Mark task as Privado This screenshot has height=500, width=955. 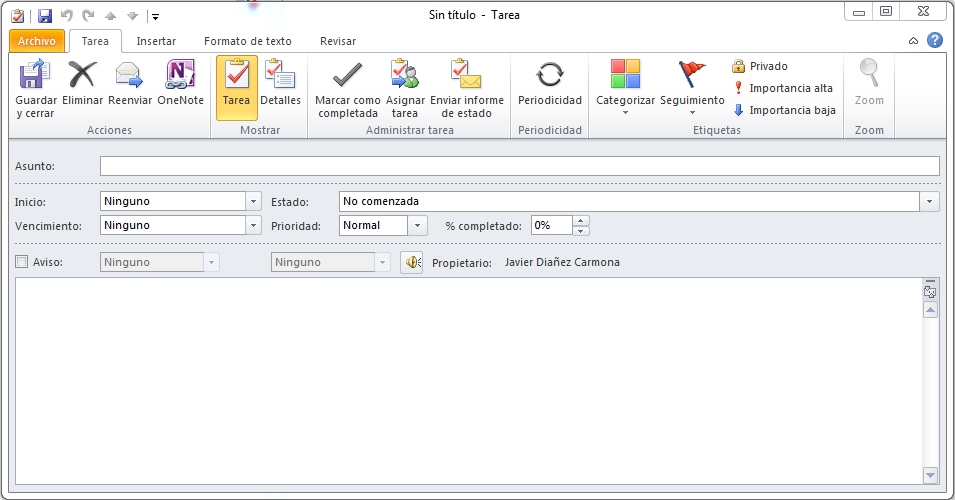coord(760,66)
